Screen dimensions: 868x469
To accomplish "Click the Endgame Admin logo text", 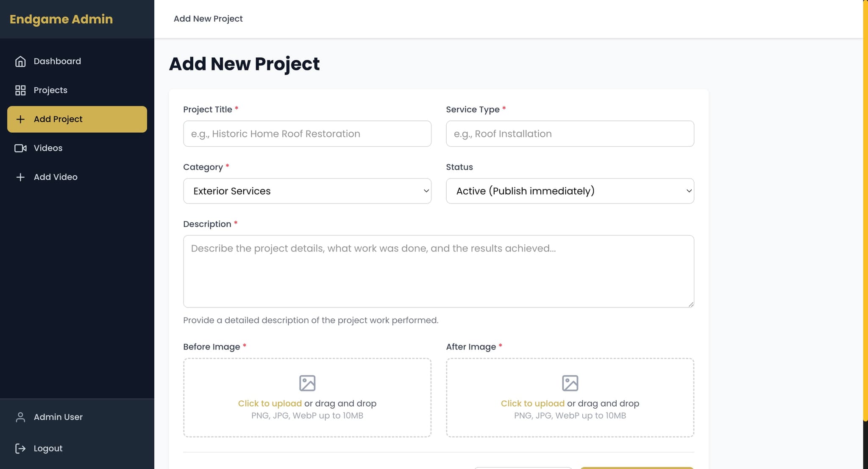I will pyautogui.click(x=61, y=19).
